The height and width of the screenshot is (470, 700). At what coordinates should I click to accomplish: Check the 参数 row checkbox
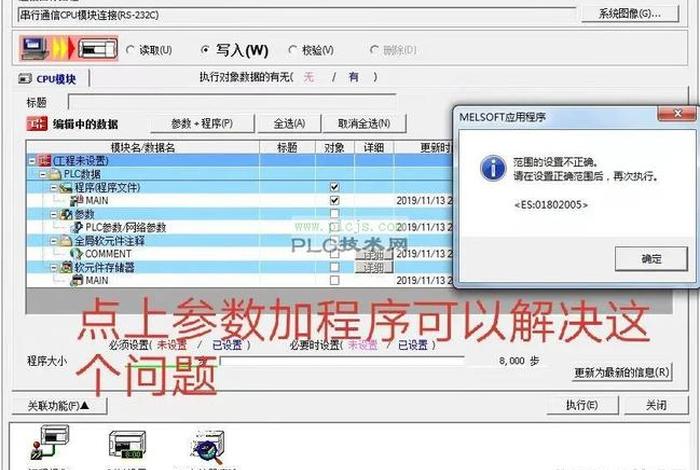point(334,214)
